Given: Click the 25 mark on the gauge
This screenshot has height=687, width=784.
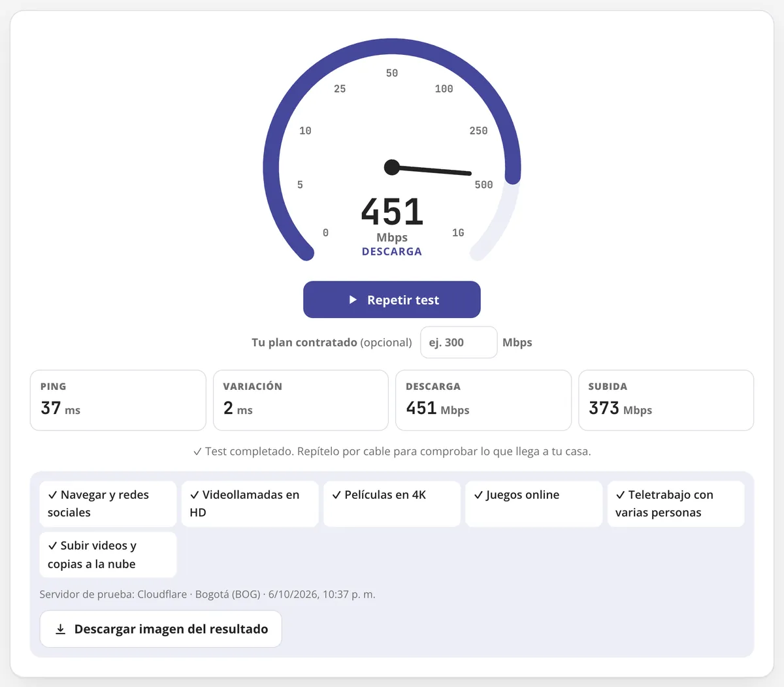Looking at the screenshot, I should pos(340,89).
